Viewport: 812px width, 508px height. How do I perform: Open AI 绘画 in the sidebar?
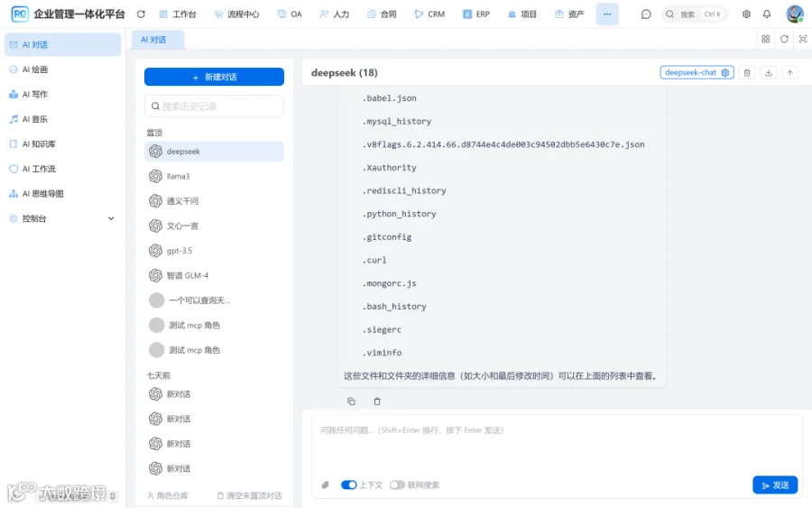pos(62,69)
